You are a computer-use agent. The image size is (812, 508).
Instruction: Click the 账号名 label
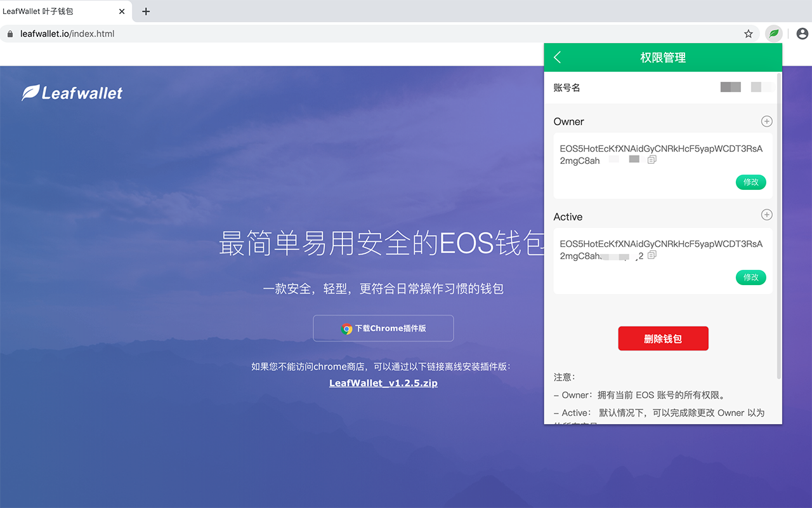point(566,88)
